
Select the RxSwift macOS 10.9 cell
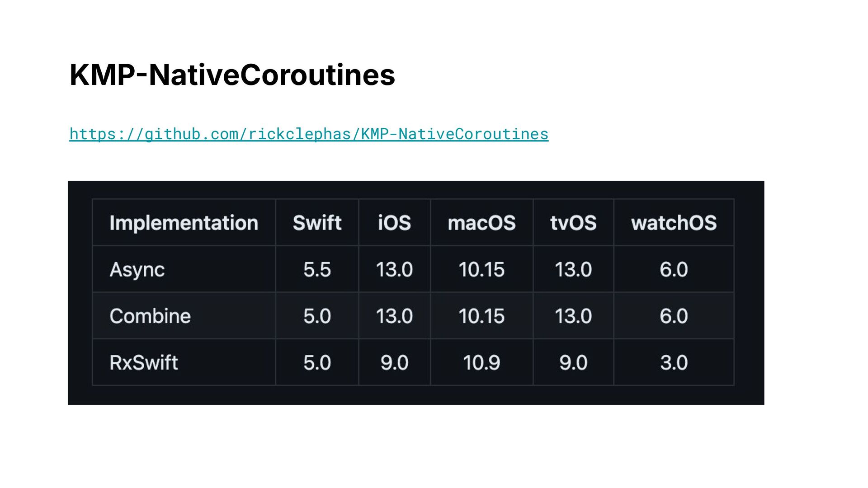[x=481, y=362]
